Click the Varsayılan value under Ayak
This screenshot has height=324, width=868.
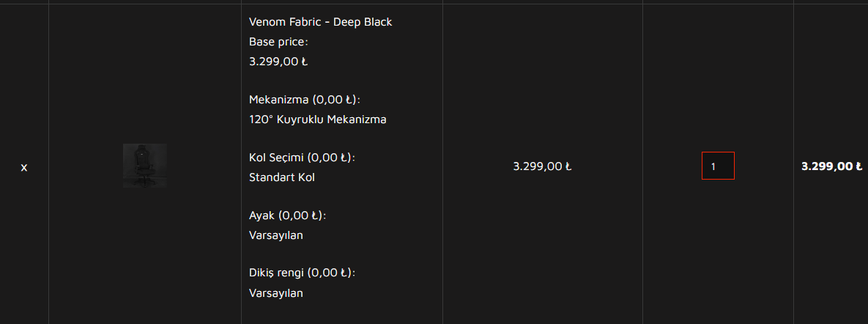(x=276, y=235)
